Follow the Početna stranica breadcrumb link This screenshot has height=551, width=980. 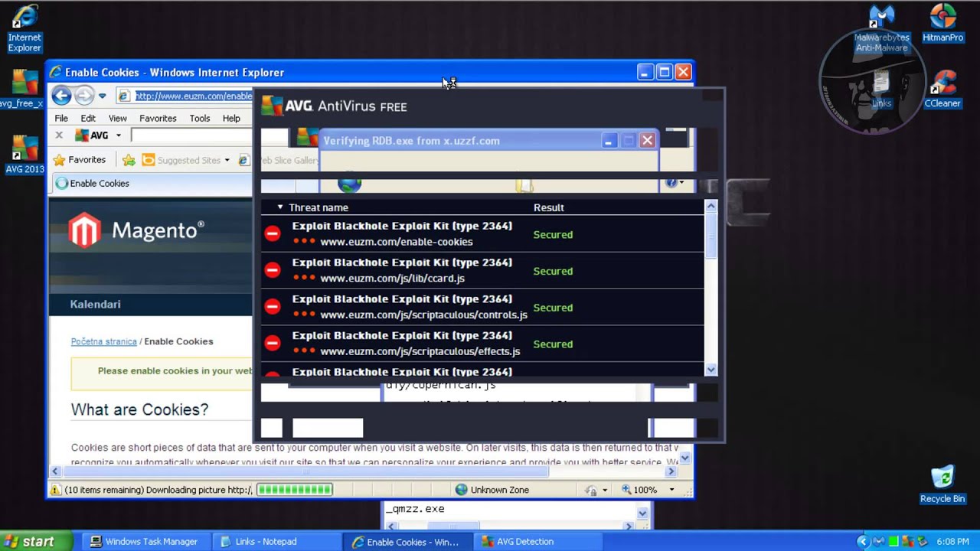pos(103,341)
